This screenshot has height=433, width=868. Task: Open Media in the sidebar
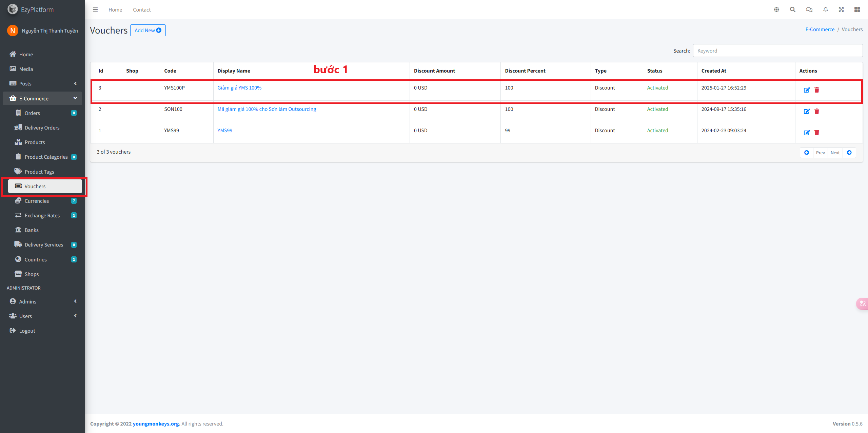tap(42, 69)
